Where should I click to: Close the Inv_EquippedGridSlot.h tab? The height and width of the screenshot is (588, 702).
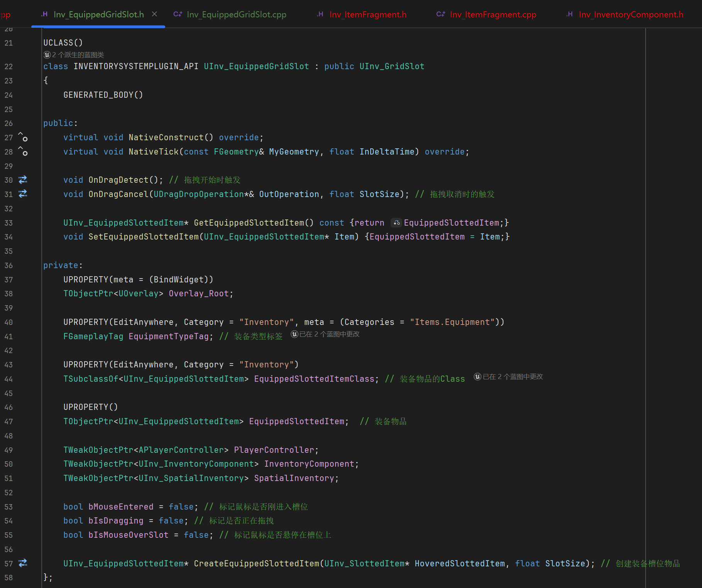click(x=154, y=14)
